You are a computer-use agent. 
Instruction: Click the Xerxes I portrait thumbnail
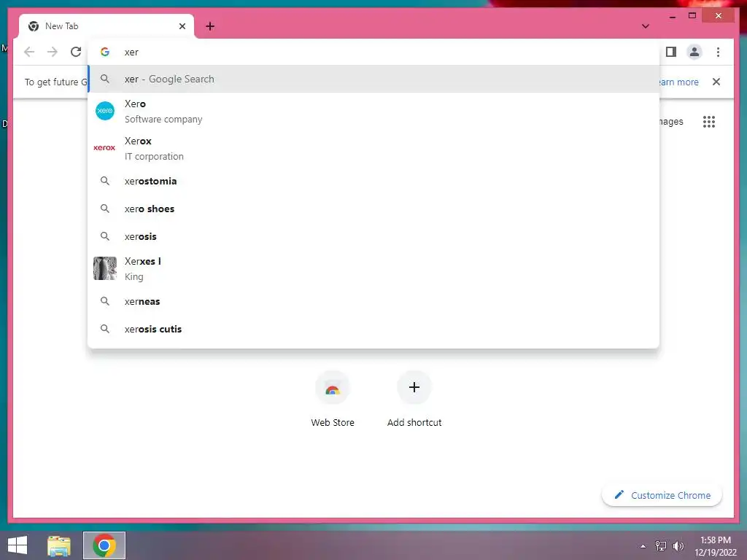(x=105, y=268)
